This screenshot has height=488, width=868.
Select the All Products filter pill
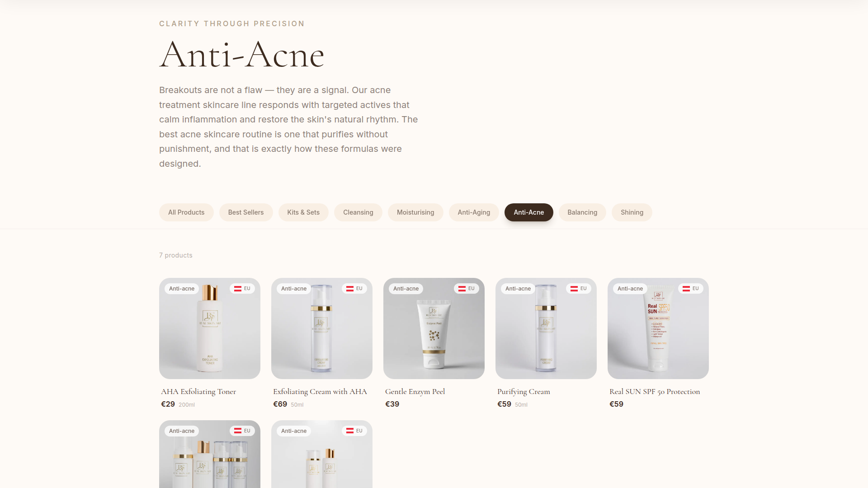(x=186, y=212)
